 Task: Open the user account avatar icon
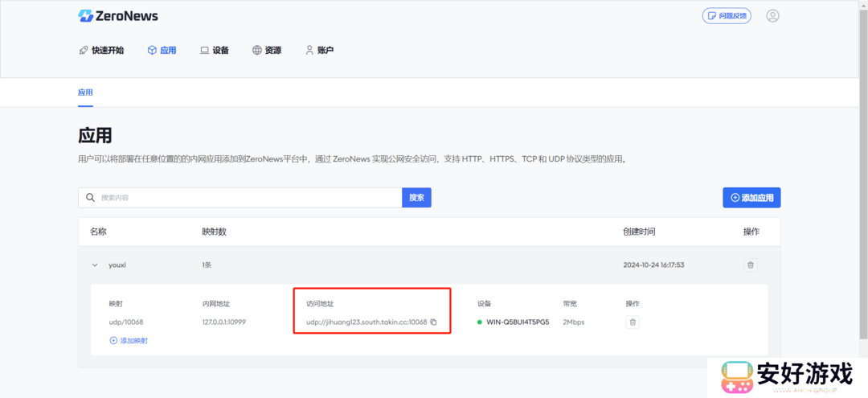pos(772,16)
